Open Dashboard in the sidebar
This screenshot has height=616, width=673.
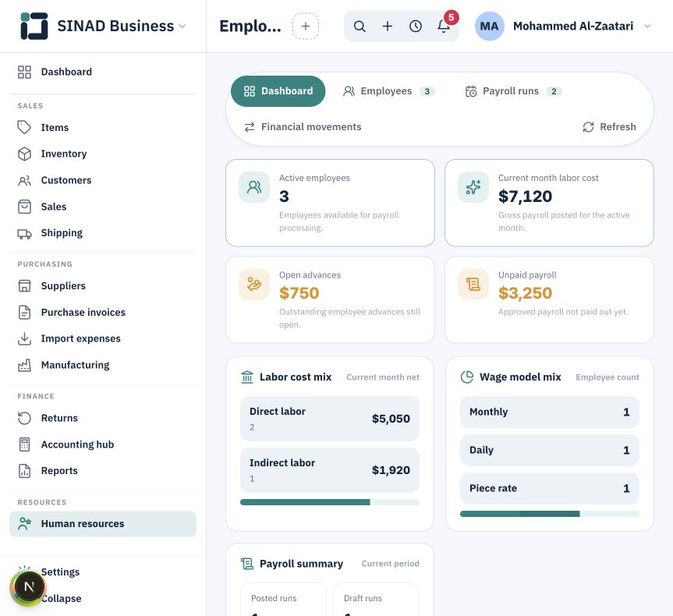coord(103,72)
